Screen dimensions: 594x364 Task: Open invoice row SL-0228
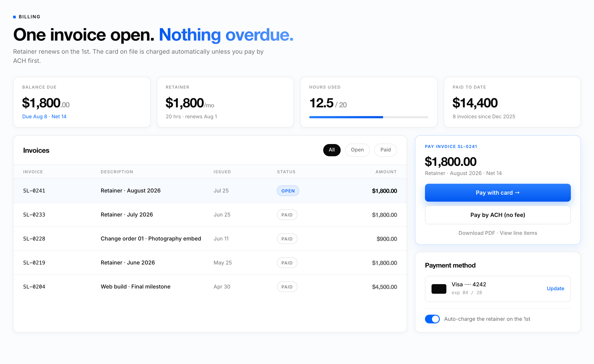[x=210, y=239]
